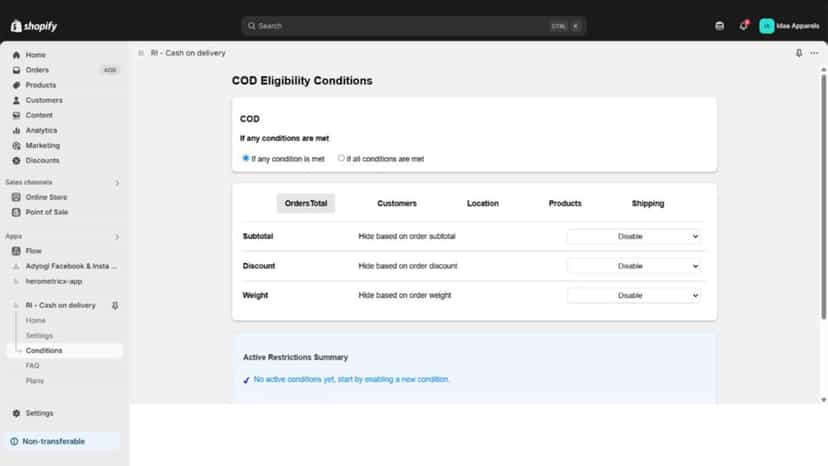Switch to the Shipping tab
The height and width of the screenshot is (466, 828).
[648, 203]
